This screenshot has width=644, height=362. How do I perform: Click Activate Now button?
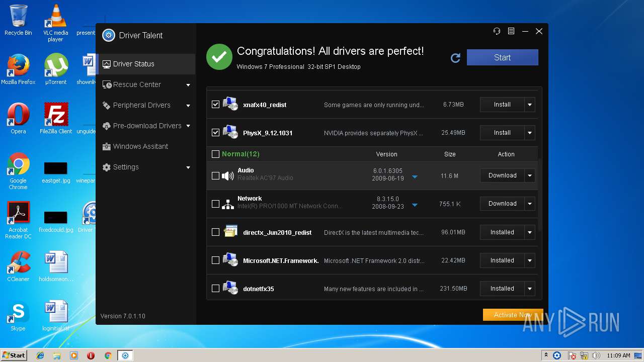(x=513, y=315)
